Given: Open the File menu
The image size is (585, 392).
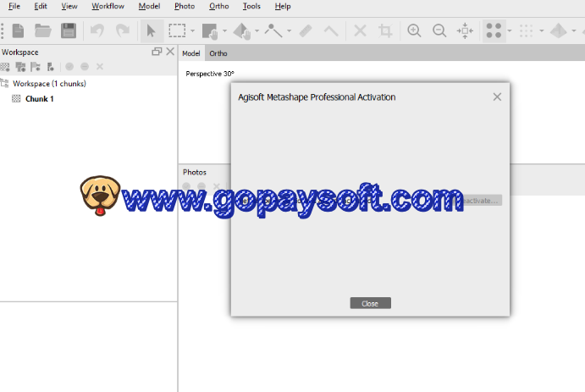Looking at the screenshot, I should (x=14, y=6).
